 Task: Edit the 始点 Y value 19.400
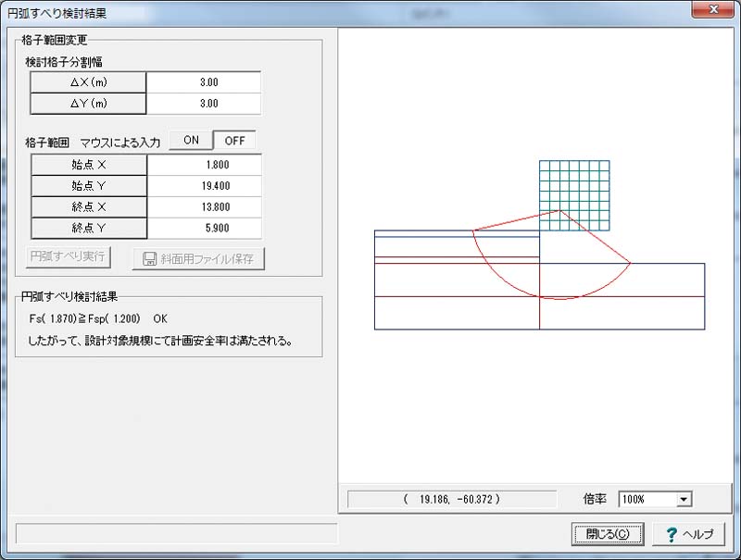click(x=204, y=186)
